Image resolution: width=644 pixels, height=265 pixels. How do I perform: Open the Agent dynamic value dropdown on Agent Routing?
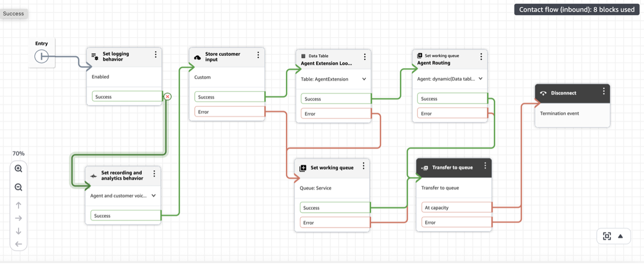tap(480, 79)
